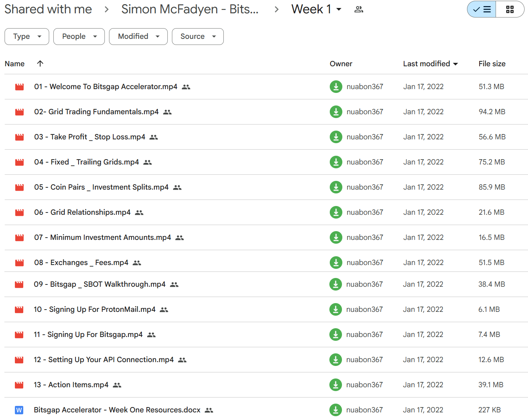Open the People filter dropdown
528x420 pixels.
79,37
